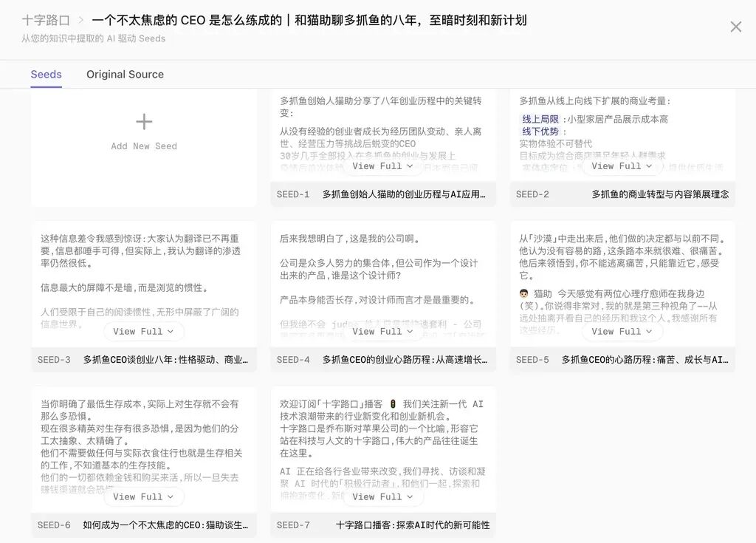The height and width of the screenshot is (543, 756).
Task: Switch to the Seeds tab
Action: pos(47,75)
